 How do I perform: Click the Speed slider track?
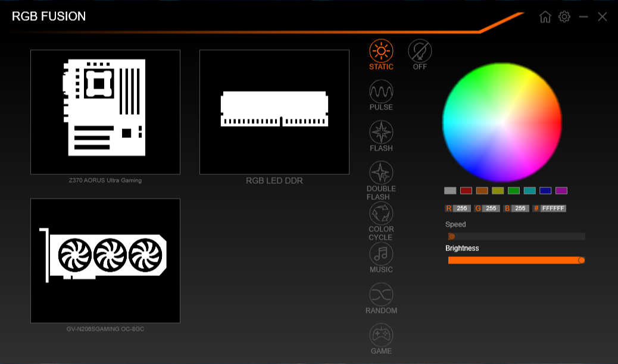517,236
